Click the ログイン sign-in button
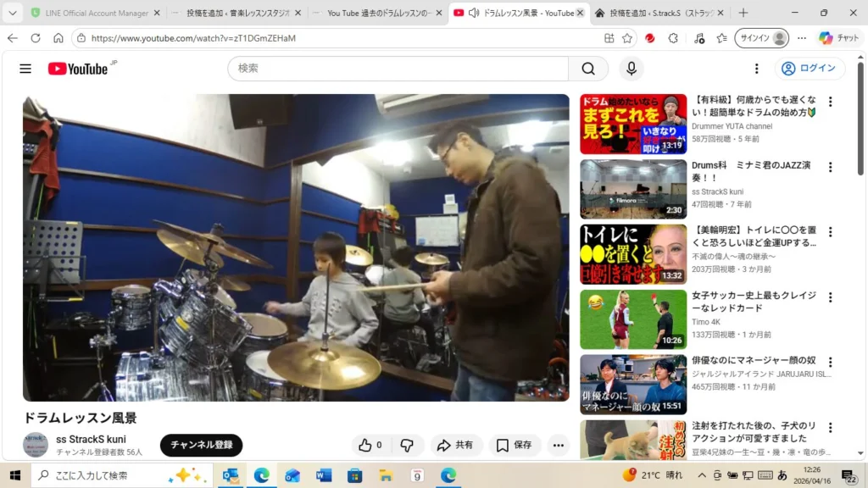The image size is (868, 488). [810, 69]
